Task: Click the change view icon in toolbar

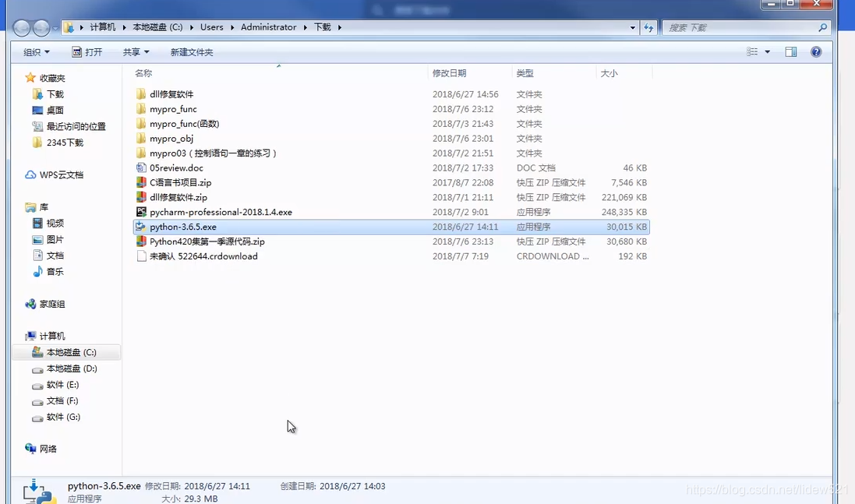Action: (752, 51)
